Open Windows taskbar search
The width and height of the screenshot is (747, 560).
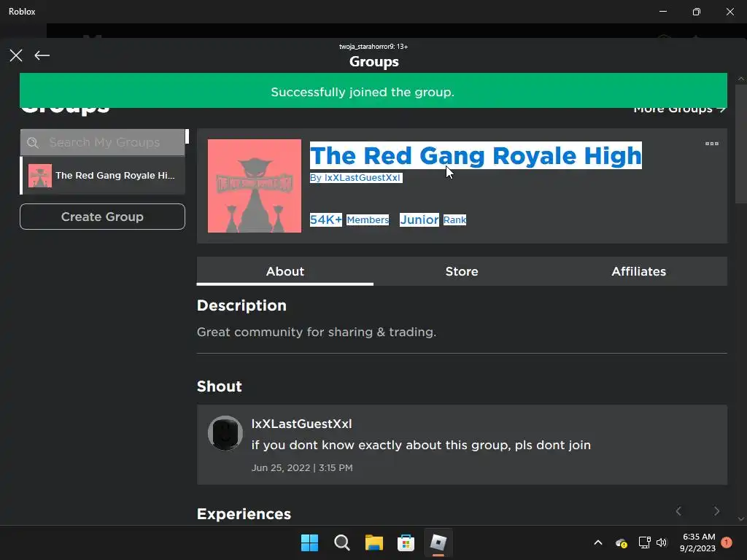click(341, 542)
